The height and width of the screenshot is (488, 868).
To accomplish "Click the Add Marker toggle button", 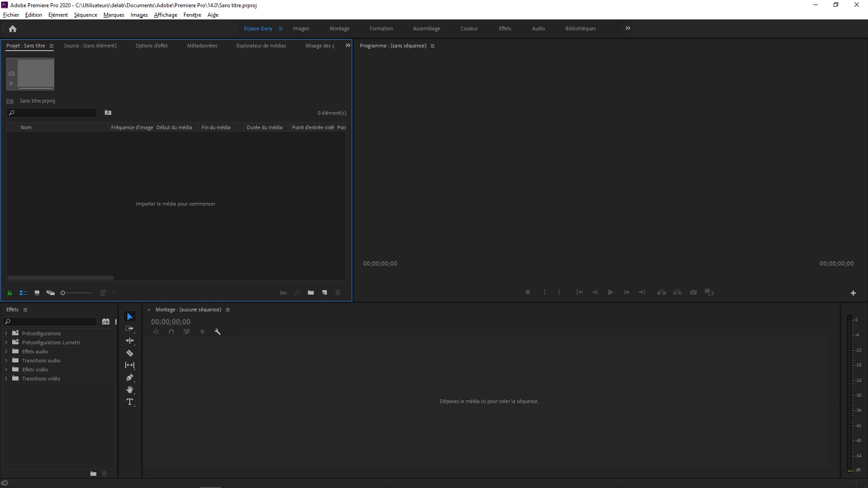I will [x=527, y=292].
